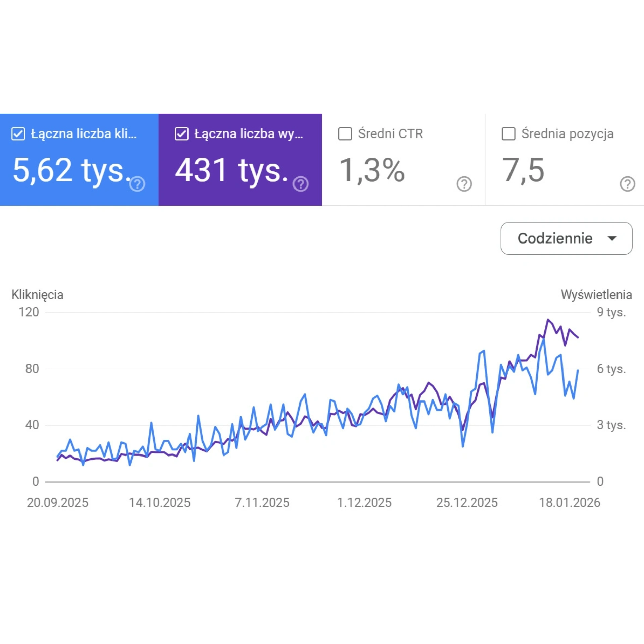Click the 1,3% CTR value
The width and height of the screenshot is (644, 644).
372,170
